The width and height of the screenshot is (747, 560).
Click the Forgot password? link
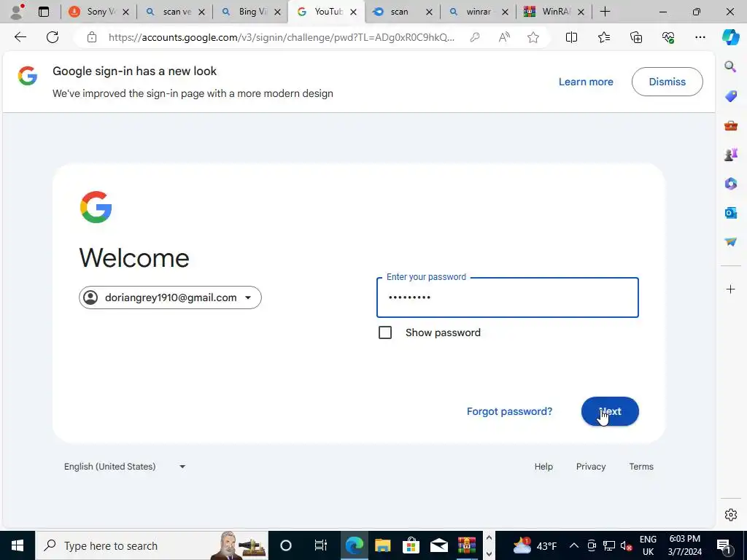[x=509, y=411]
